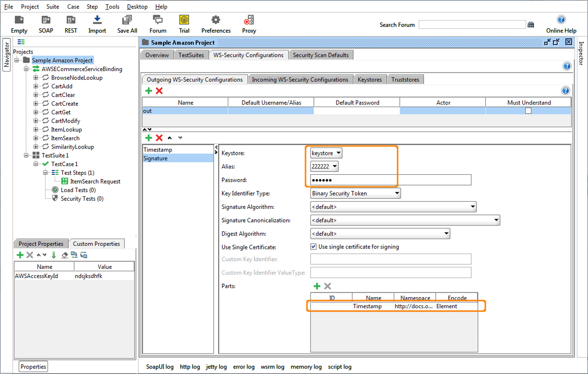The image size is (588, 374).
Task: Open the script log
Action: tap(340, 367)
